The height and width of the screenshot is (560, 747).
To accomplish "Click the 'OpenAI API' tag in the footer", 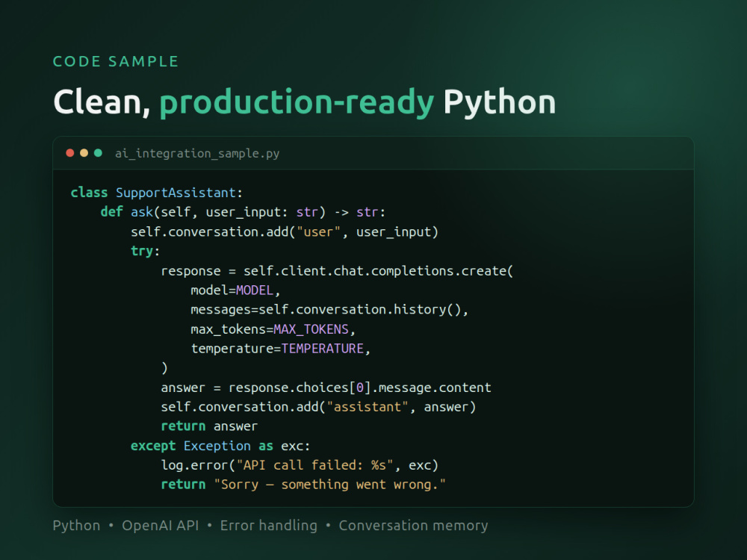I will (160, 525).
